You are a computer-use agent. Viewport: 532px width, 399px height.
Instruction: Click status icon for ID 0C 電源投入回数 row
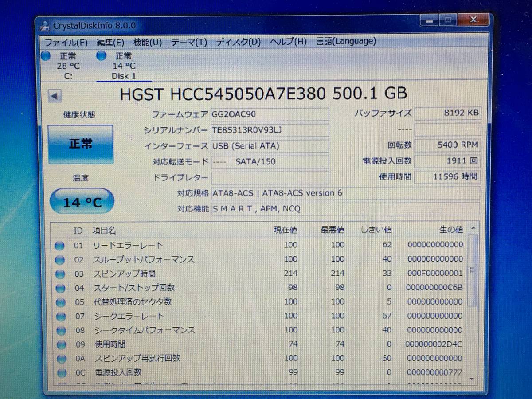(62, 373)
